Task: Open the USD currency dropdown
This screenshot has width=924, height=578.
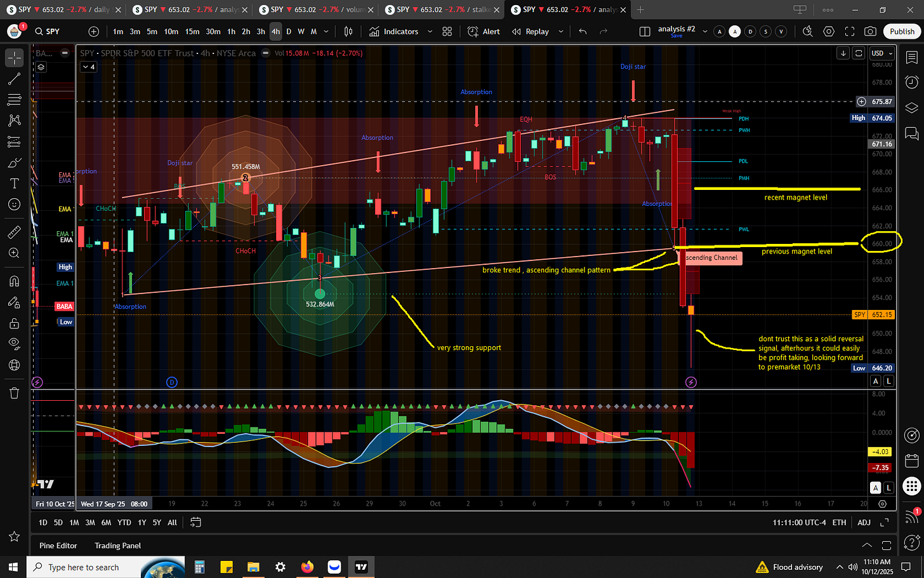Action: [881, 53]
